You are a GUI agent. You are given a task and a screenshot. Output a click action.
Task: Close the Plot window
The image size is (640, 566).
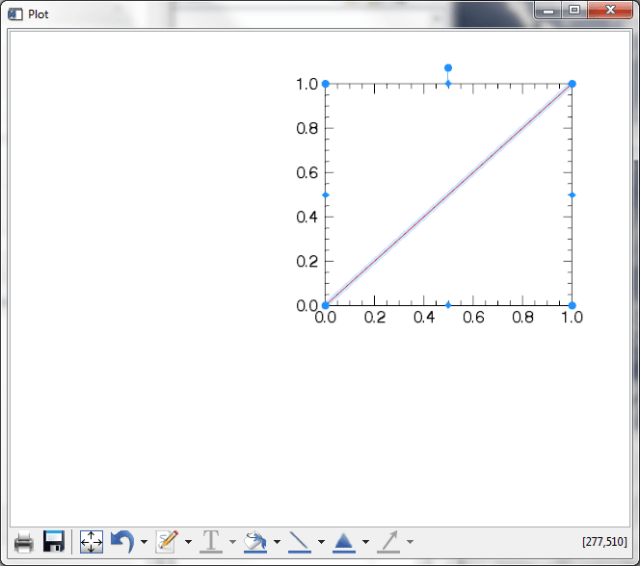point(610,10)
